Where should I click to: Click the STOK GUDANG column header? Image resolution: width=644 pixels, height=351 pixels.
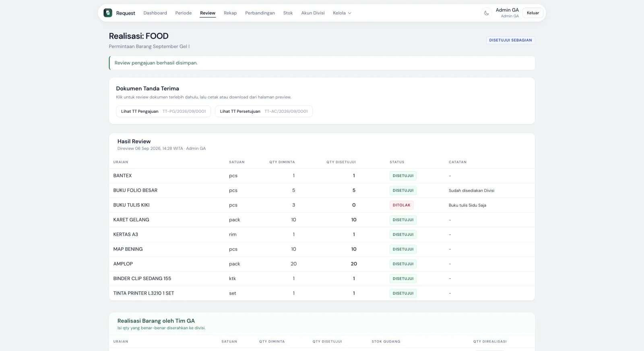click(x=386, y=341)
